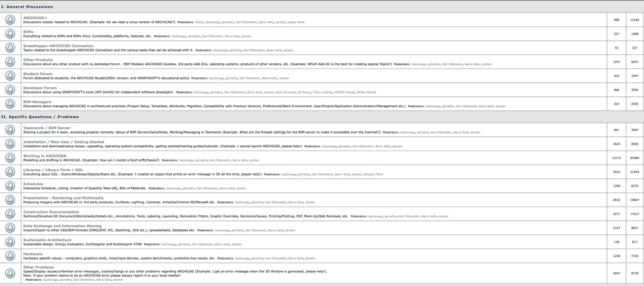Open the Construction Documentation forum

pyautogui.click(x=51, y=212)
